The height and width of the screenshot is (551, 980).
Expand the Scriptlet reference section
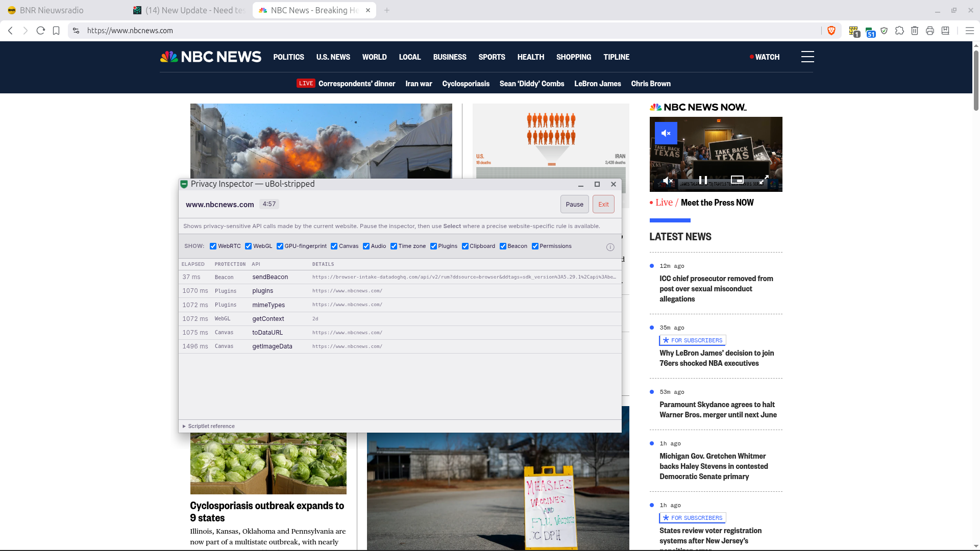click(x=209, y=426)
